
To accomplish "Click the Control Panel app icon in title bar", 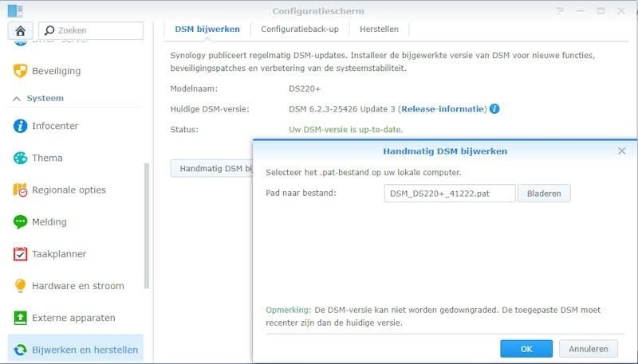I will [x=15, y=11].
